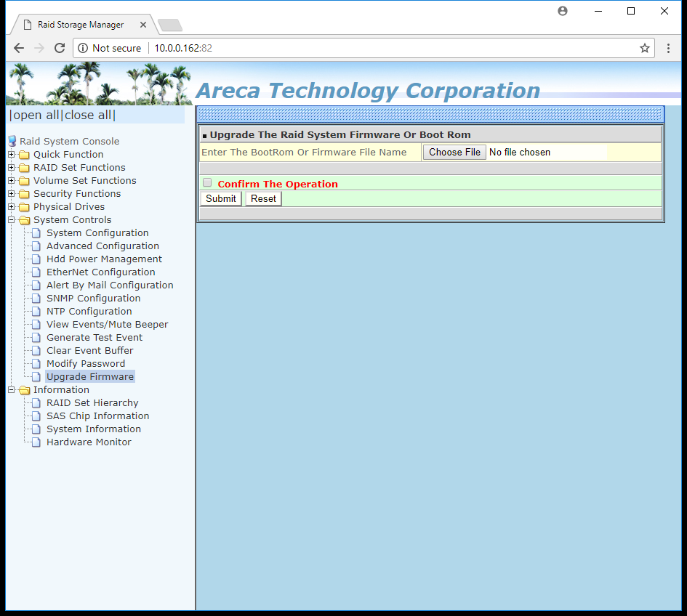This screenshot has height=616, width=687.
Task: Open Generate Test Event
Action: (95, 338)
